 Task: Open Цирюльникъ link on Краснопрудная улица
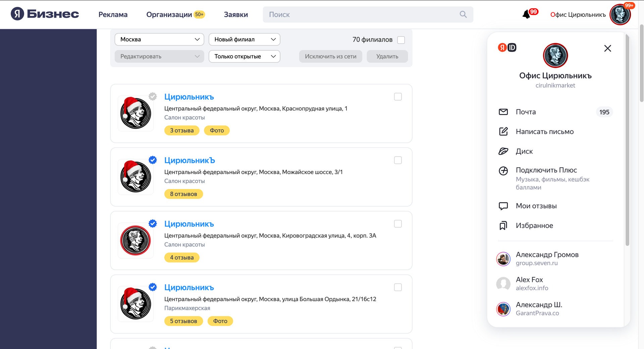[x=189, y=97]
